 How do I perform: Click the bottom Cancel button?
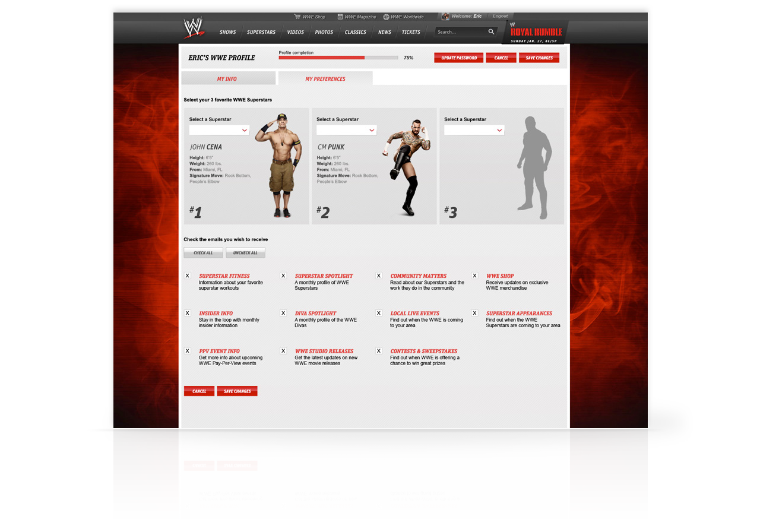point(199,391)
